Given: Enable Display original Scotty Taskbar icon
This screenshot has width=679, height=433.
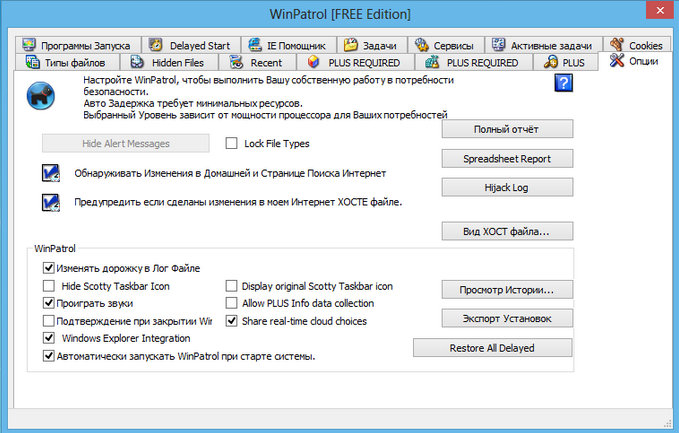Looking at the screenshot, I should 232,286.
